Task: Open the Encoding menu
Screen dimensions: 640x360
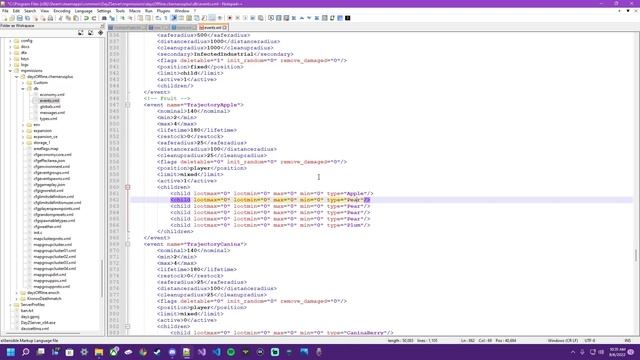Action: pos(62,11)
